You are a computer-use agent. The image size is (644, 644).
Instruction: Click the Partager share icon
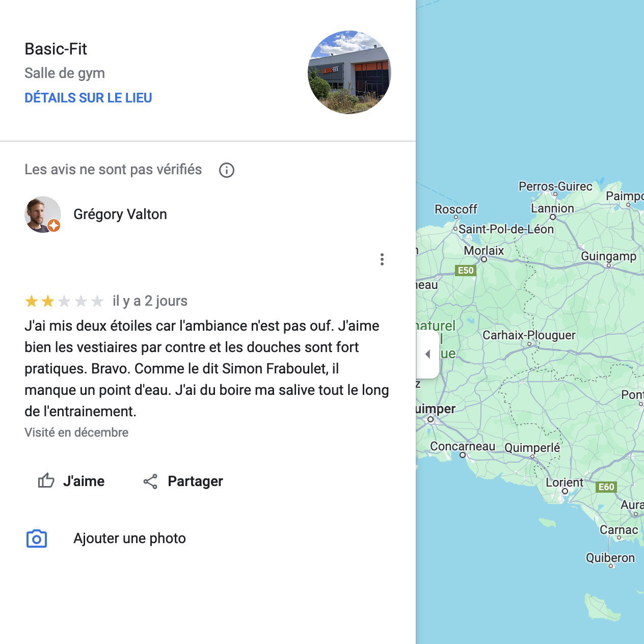(x=150, y=481)
